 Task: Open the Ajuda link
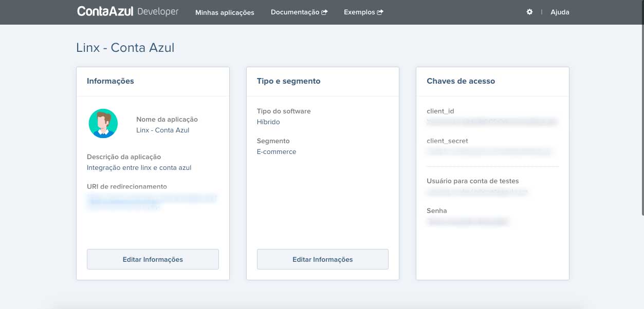[x=560, y=12]
